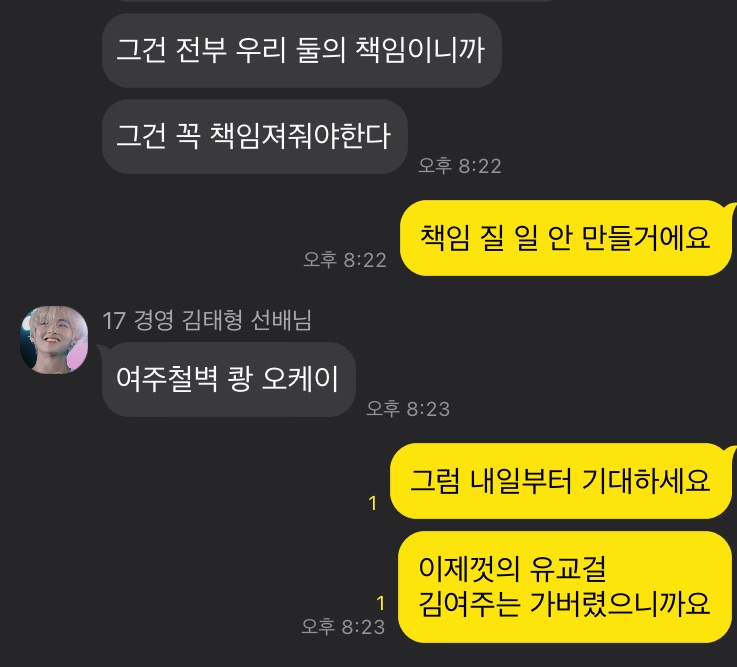Click the text 이제껏의 유교걸 in last bubble
Screen dimensions: 737x667
pyautogui.click(x=512, y=569)
